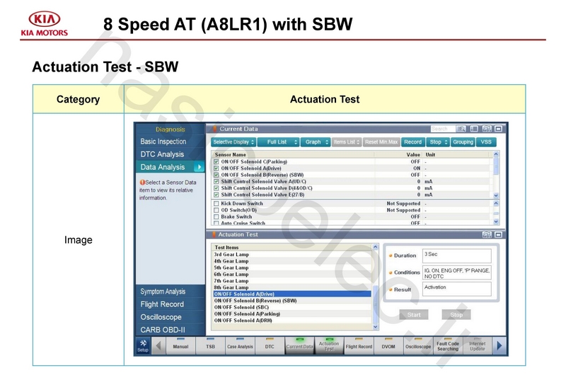Click the list view icon in Current Data header
566x392 pixels.
[x=474, y=129]
